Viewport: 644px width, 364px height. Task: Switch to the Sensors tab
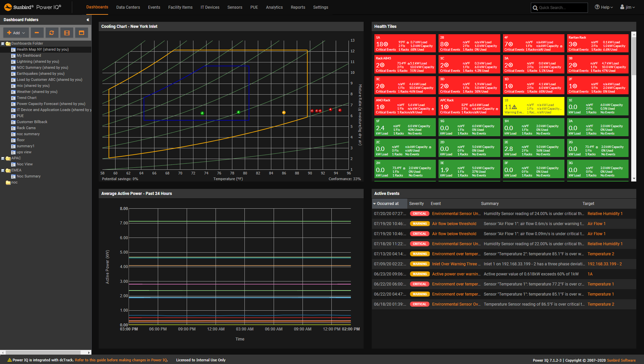tap(234, 7)
